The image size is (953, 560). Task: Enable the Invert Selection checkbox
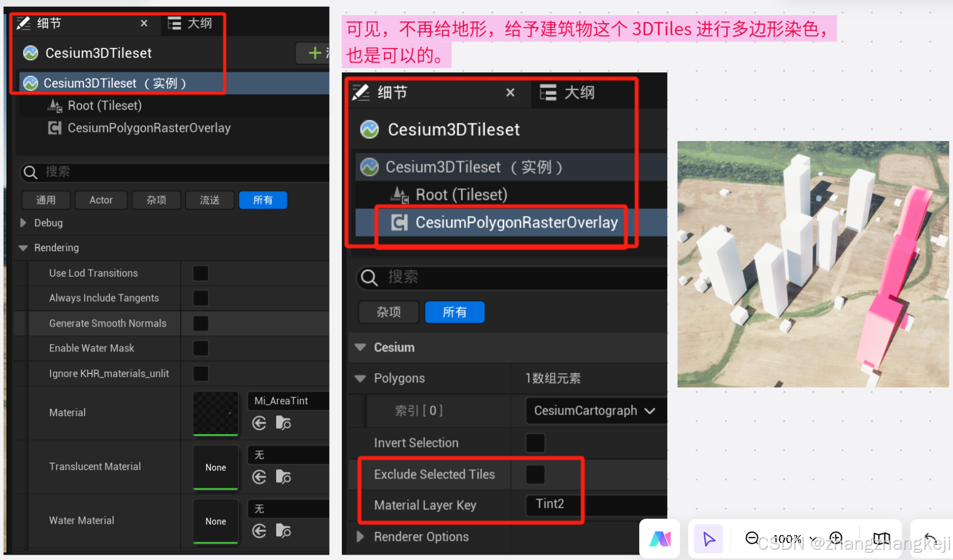[x=536, y=443]
